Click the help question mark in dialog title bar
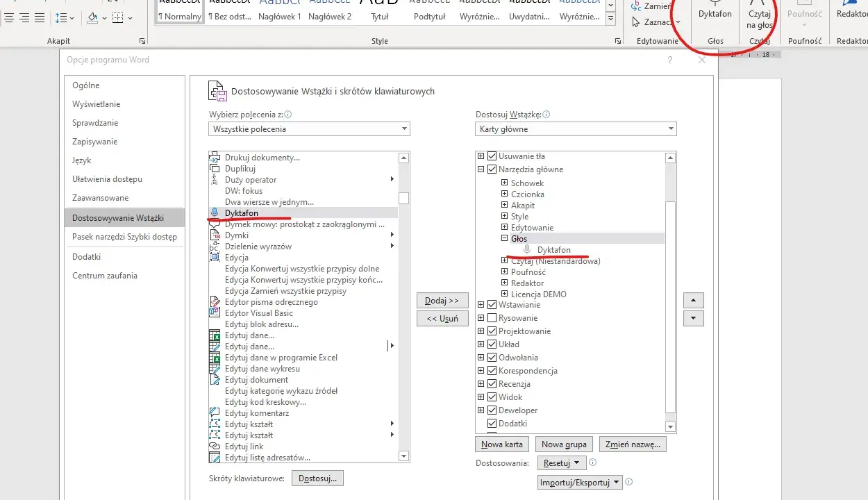The width and height of the screenshot is (868, 500). (x=670, y=60)
